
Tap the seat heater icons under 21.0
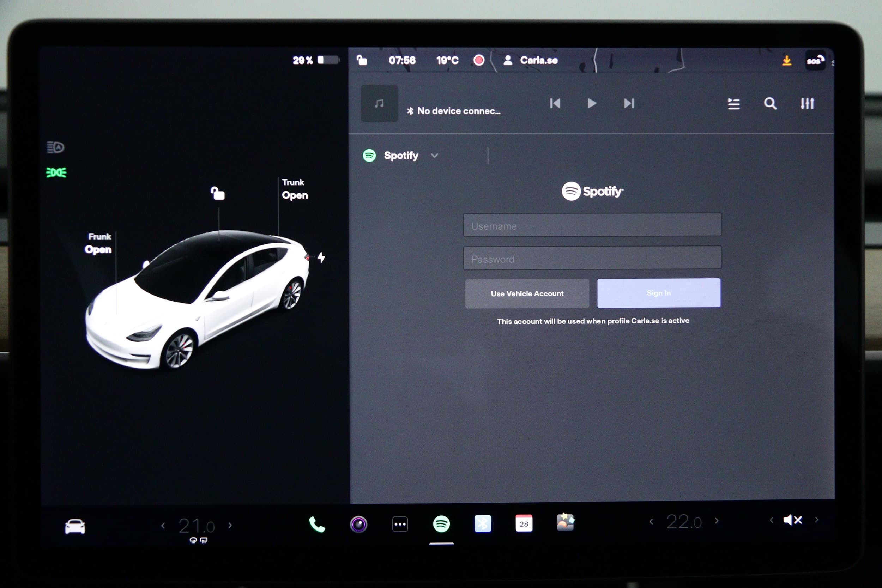pos(198,540)
